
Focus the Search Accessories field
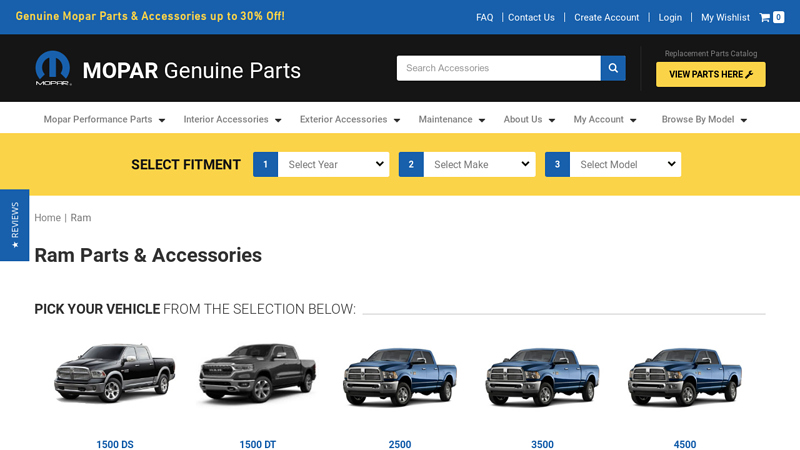pyautogui.click(x=498, y=68)
